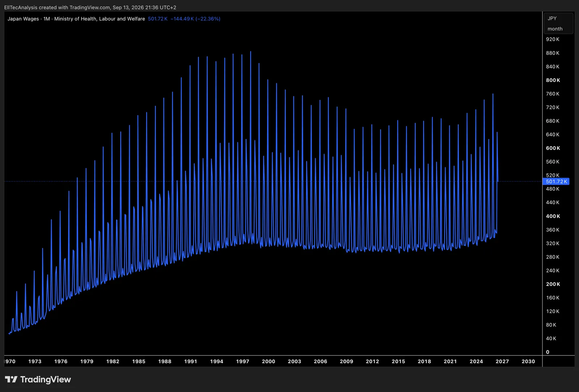Click the 2000 time axis label
The width and height of the screenshot is (579, 392).
(269, 362)
